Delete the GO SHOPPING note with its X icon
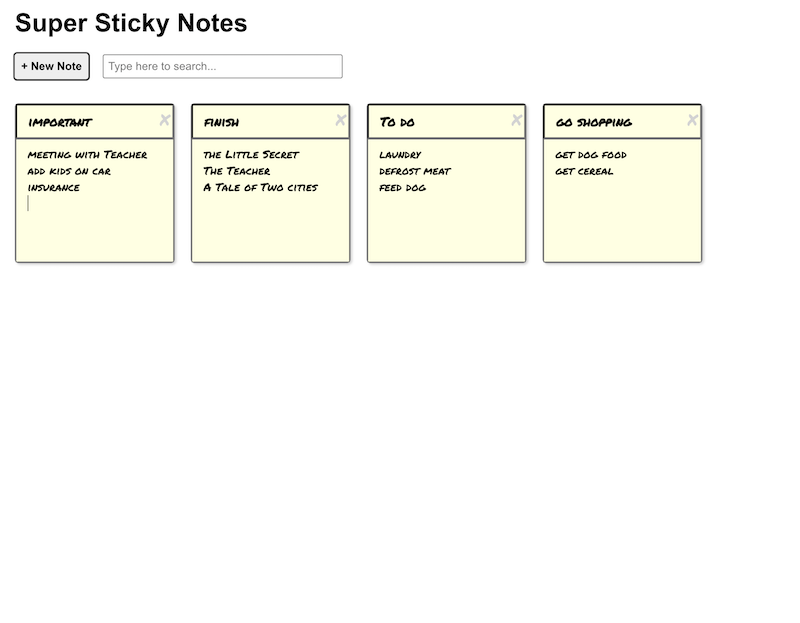Image resolution: width=800 pixels, height=623 pixels. pos(692,119)
